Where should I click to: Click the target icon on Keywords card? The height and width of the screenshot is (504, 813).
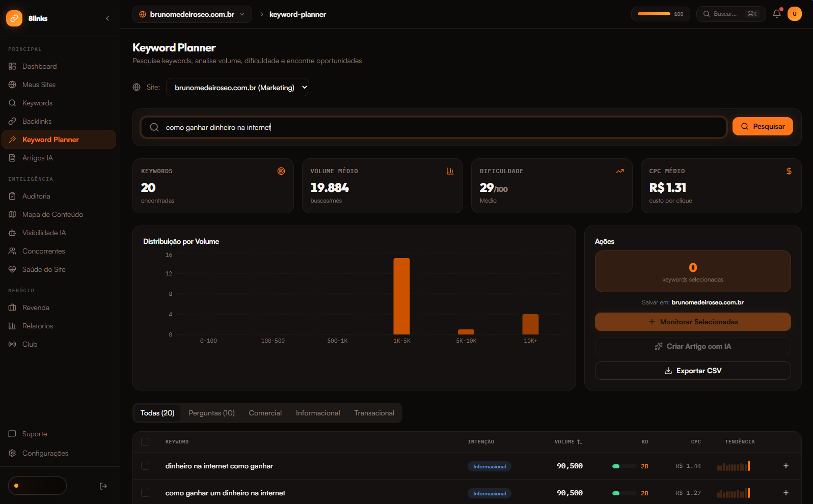point(281,171)
